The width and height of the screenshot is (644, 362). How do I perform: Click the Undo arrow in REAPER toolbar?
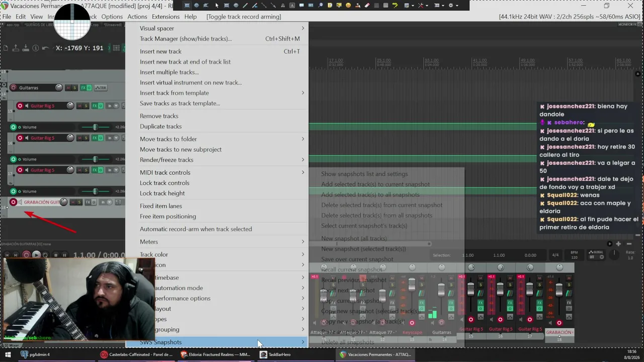tap(46, 48)
